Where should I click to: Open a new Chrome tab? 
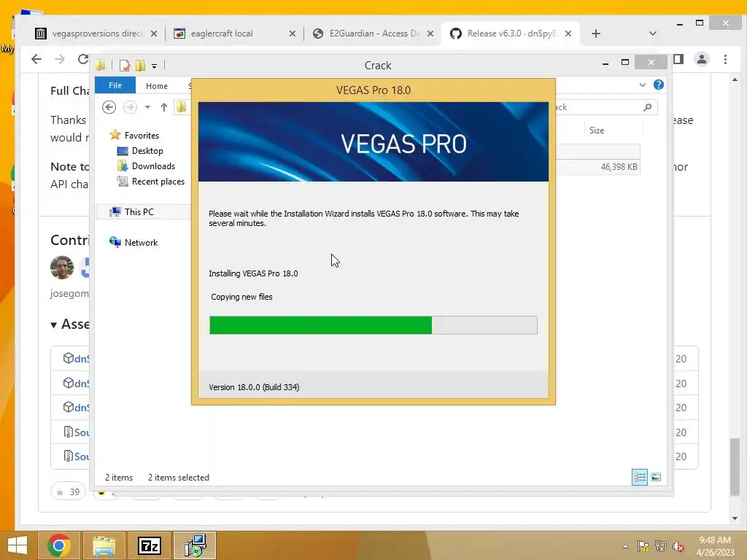point(595,34)
